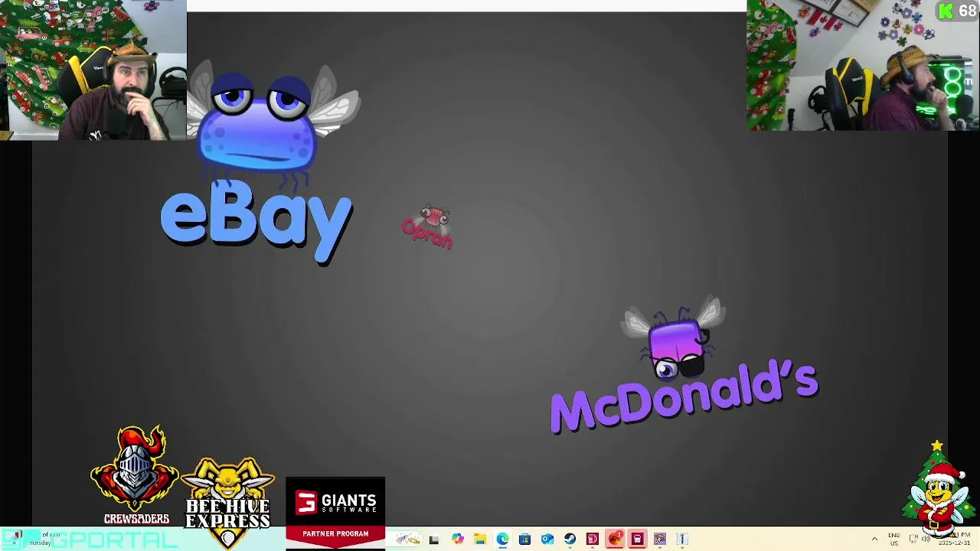Launch Microsoft Edge from the taskbar
The width and height of the screenshot is (980, 551).
tap(502, 540)
